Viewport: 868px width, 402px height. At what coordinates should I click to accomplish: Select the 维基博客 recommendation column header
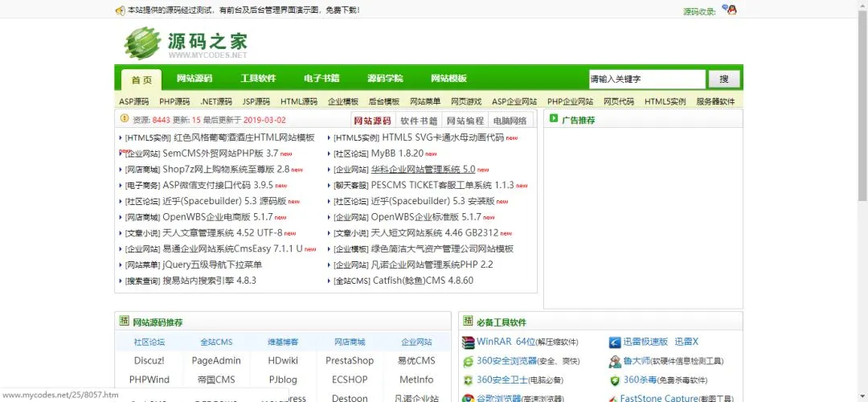283,343
